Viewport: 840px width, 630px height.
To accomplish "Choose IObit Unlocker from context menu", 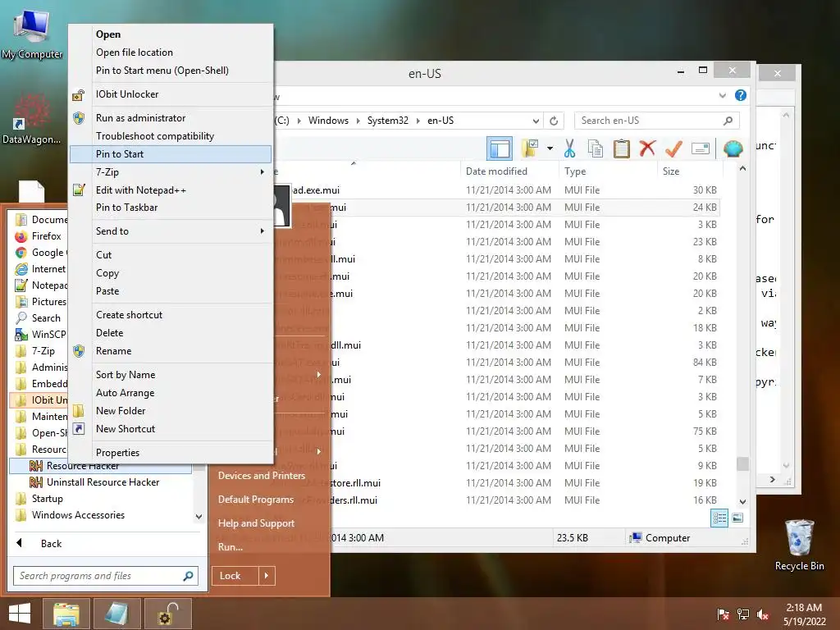I will 171,94.
